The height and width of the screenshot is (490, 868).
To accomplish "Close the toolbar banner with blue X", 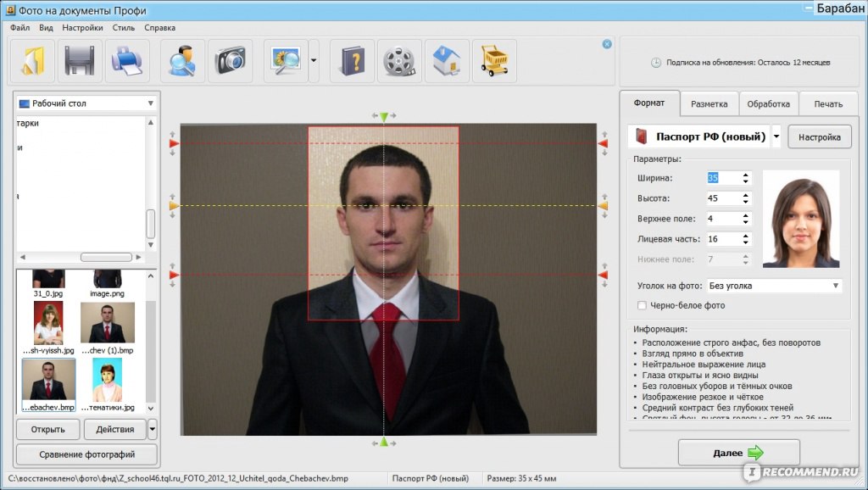I will (x=607, y=44).
